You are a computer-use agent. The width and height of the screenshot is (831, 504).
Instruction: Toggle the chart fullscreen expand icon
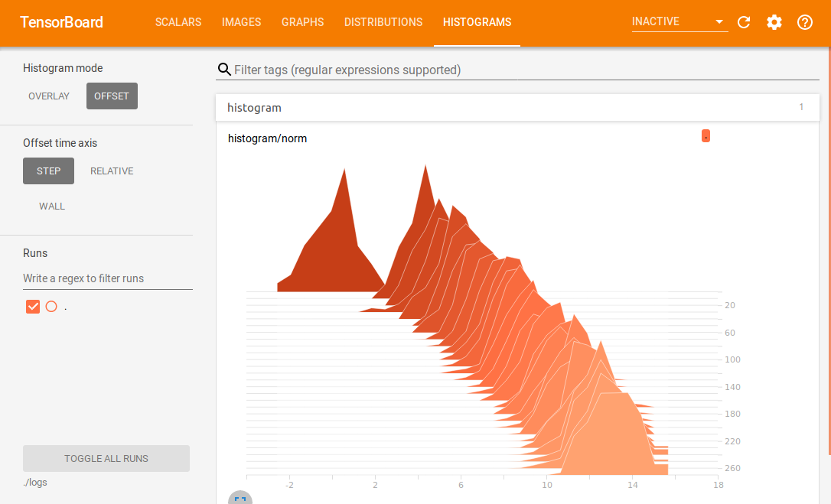point(240,499)
